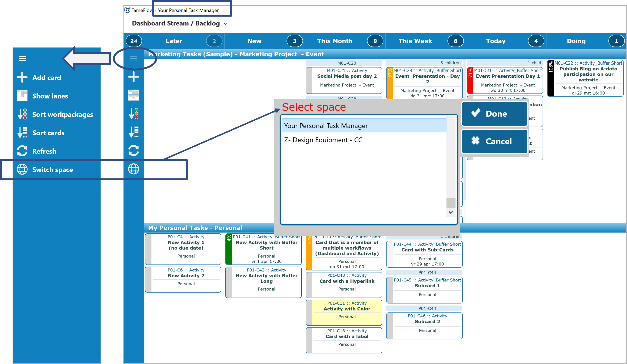
Task: Click the arrow-list icon beside Sort cards
Action: [22, 132]
